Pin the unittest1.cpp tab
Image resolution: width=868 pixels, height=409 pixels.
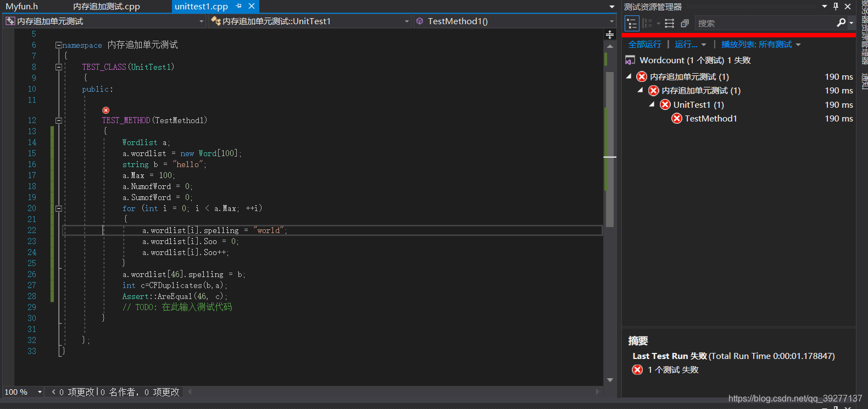238,7
